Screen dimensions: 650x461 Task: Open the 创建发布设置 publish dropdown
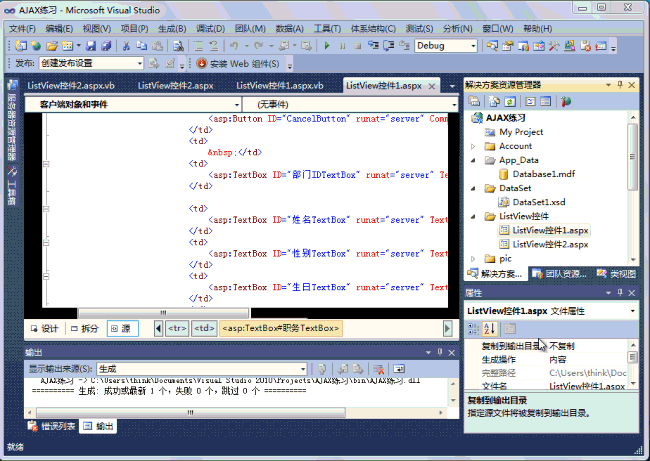pos(140,63)
